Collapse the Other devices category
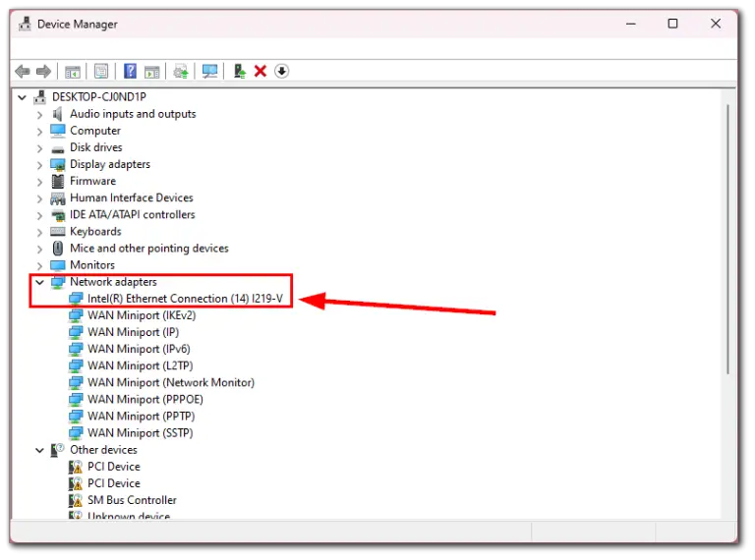Viewport: 755px width, 560px height. pos(39,451)
